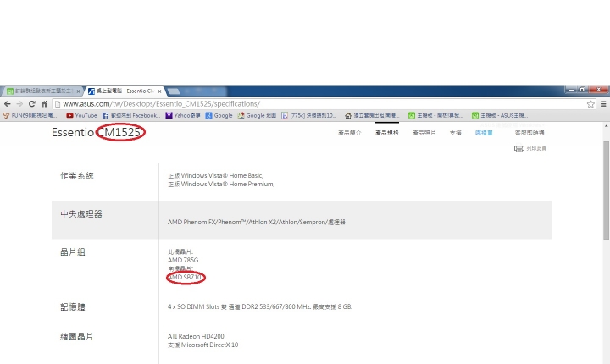Bookmark this page with the star icon
This screenshot has width=610, height=364.
(x=591, y=104)
